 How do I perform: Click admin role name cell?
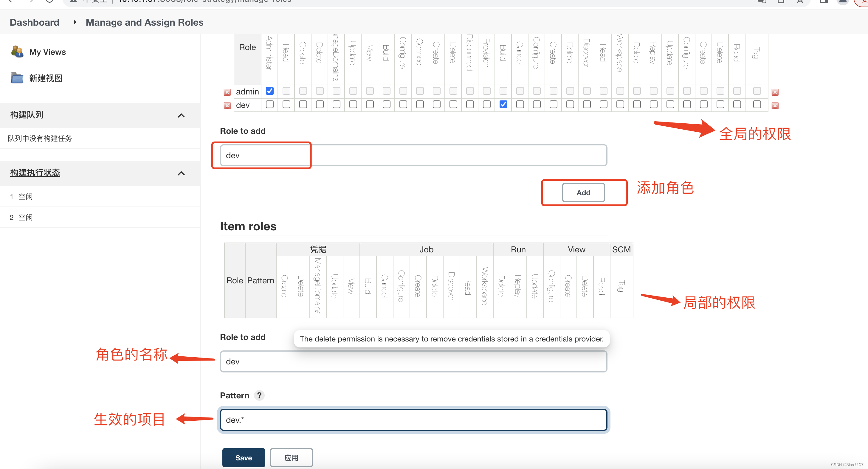coord(247,92)
